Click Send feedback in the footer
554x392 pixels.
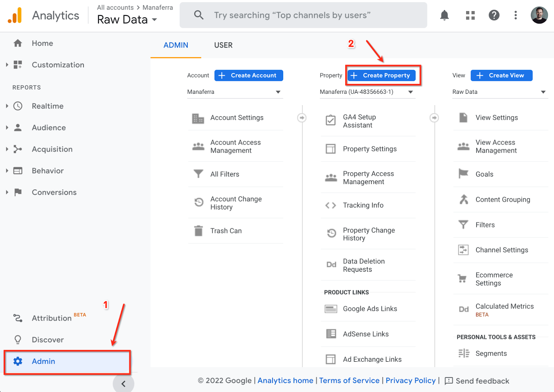click(477, 381)
